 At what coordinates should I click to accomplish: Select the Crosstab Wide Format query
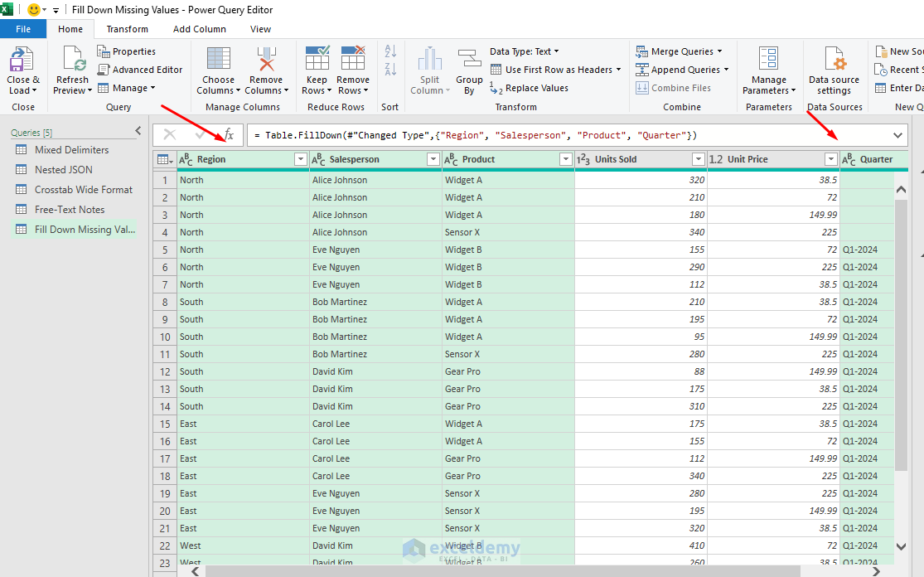tap(75, 190)
